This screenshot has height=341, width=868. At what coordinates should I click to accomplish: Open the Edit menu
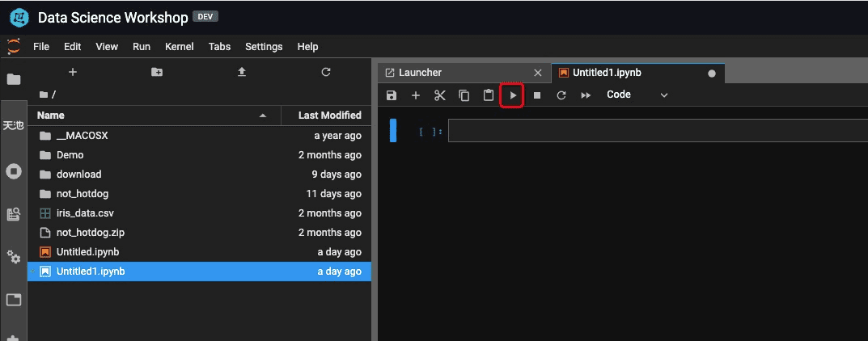73,46
